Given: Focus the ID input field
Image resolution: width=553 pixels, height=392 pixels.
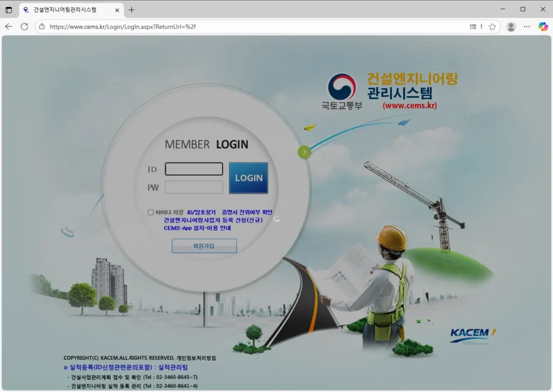Looking at the screenshot, I should click(194, 169).
